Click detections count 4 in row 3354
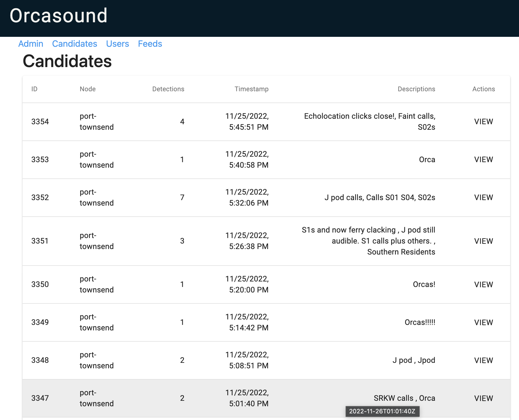 click(182, 121)
